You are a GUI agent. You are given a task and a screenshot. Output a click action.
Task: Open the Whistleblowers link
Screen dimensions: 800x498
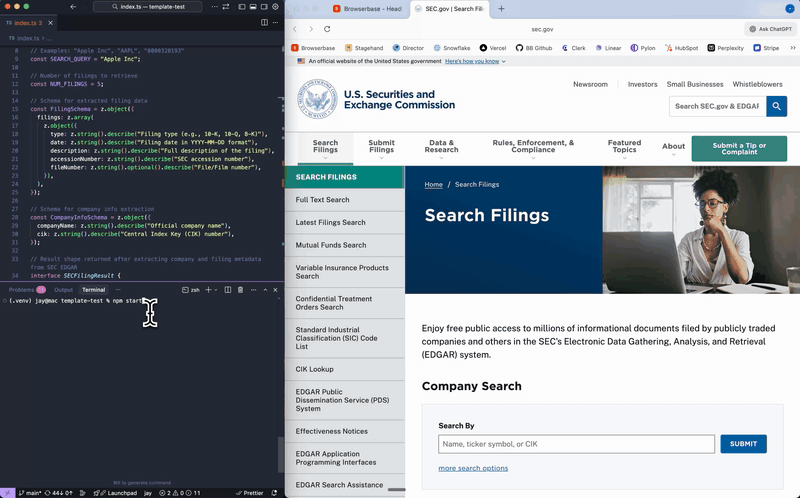(757, 84)
